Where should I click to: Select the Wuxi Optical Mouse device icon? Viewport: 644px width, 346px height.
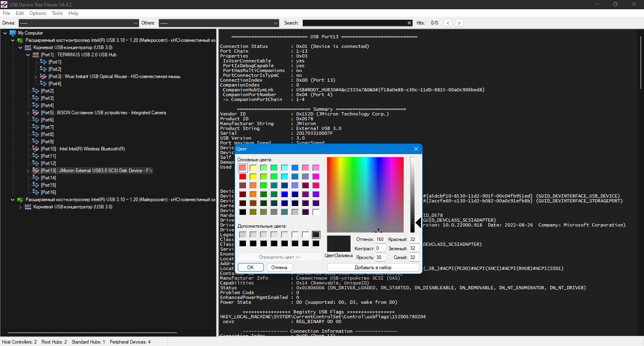point(43,76)
